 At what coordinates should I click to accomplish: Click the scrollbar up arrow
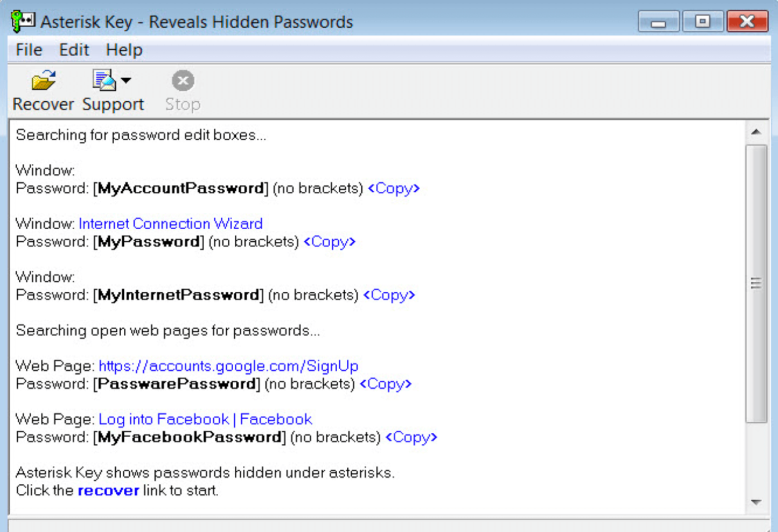point(756,132)
